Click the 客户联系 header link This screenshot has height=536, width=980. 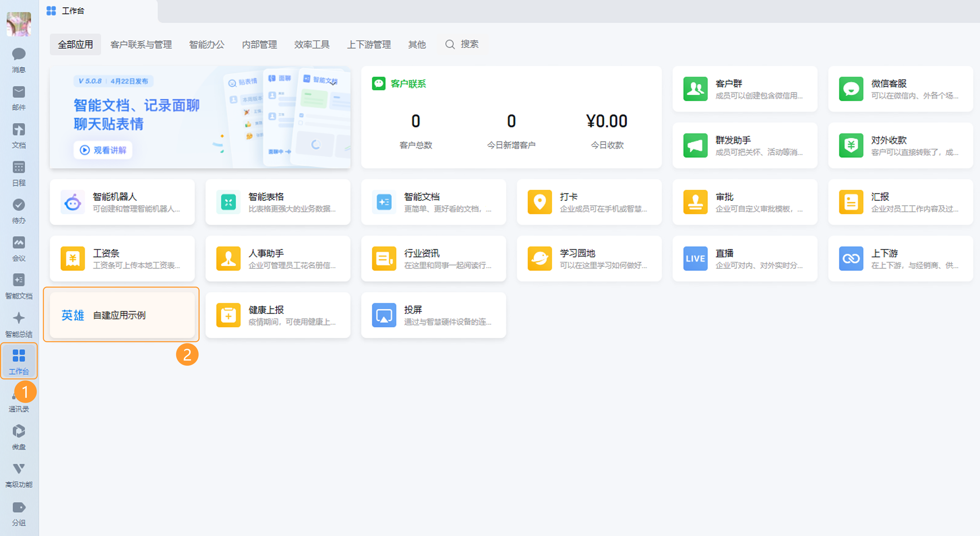click(x=399, y=84)
